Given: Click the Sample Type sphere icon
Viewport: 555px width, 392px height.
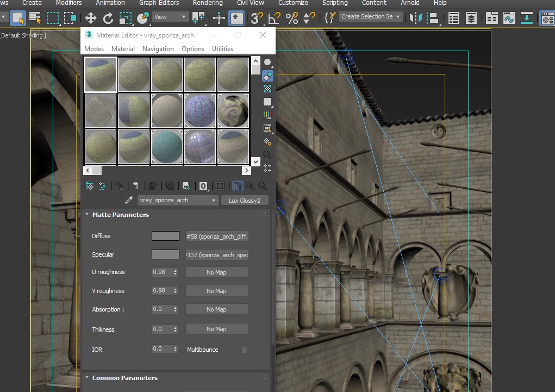Looking at the screenshot, I should pyautogui.click(x=267, y=63).
